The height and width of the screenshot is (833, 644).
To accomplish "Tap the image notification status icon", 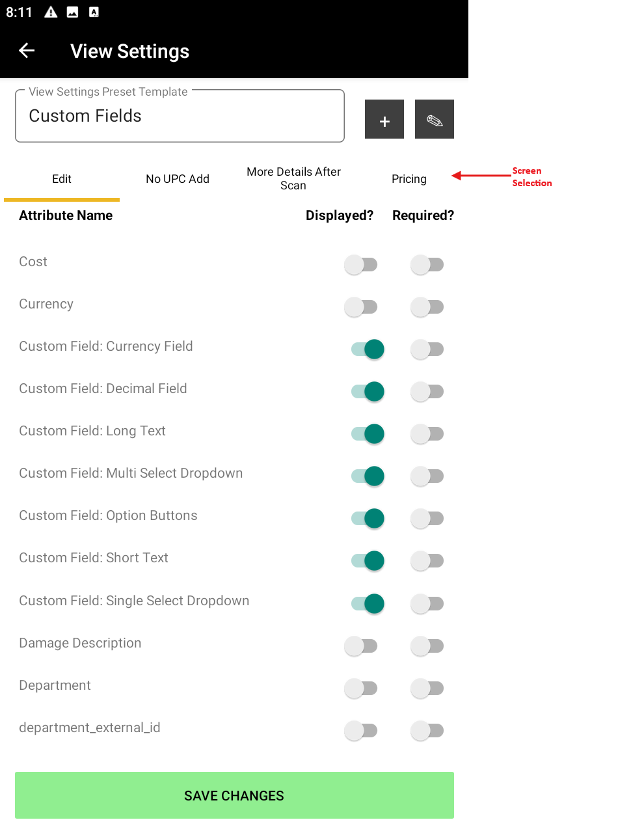I will (x=73, y=12).
